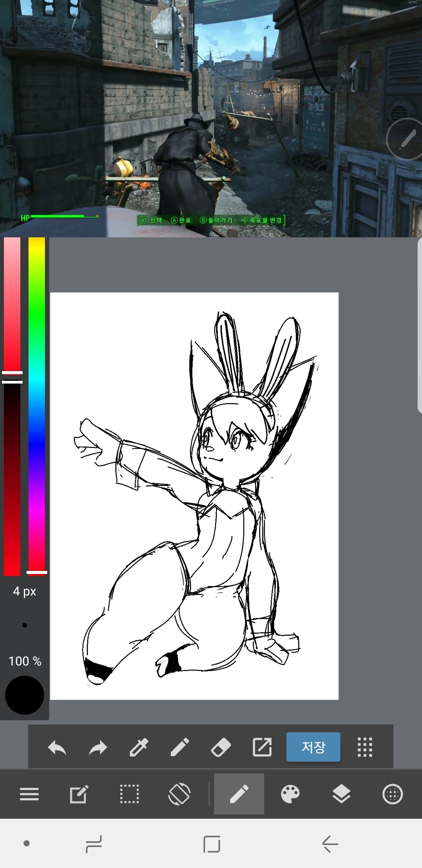The height and width of the screenshot is (868, 422).
Task: Open the color palette panel
Action: (x=290, y=794)
